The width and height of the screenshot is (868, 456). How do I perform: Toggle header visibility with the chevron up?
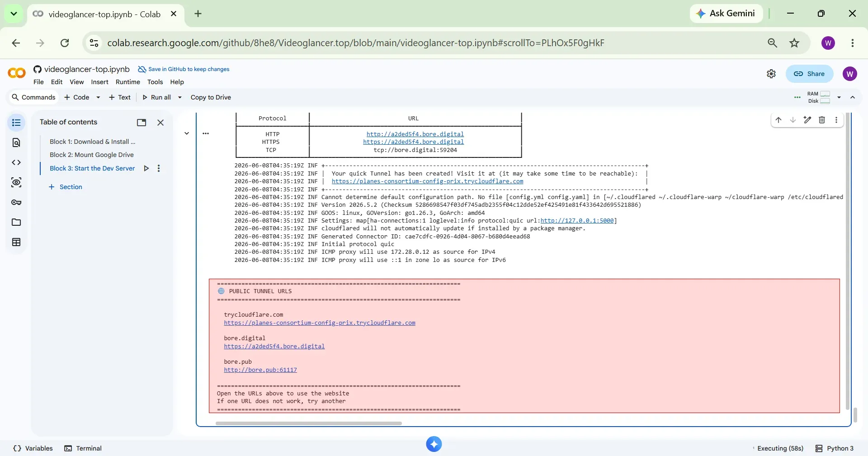coord(853,97)
